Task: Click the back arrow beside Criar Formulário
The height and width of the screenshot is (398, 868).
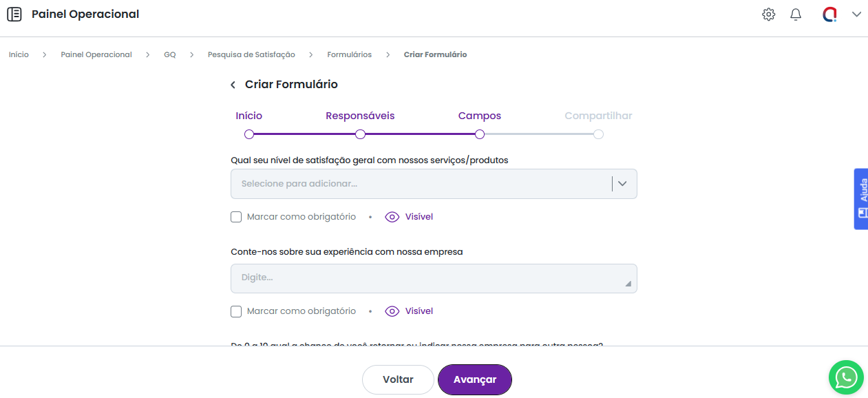Action: tap(233, 85)
